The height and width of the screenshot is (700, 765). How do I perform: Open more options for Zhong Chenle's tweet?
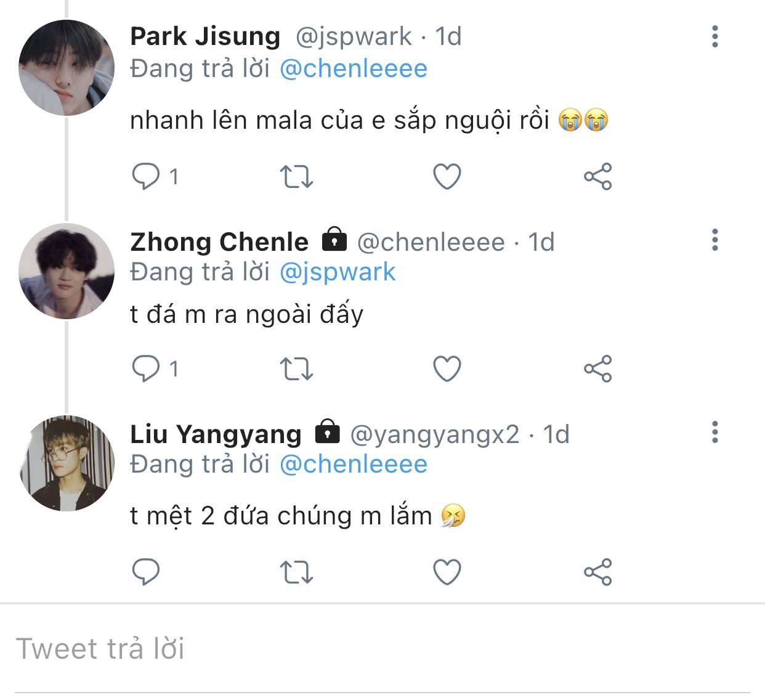[714, 240]
